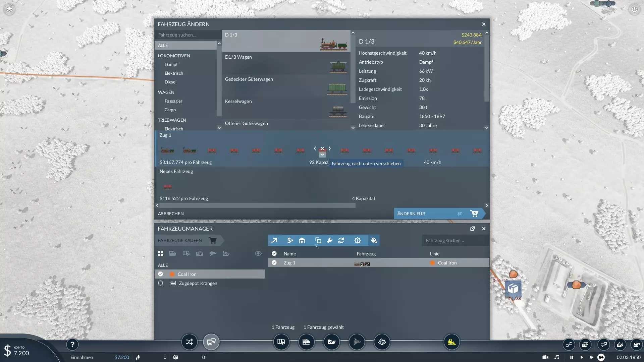This screenshot has width=644, height=362.
Task: Click the duplicate vehicle copy icon
Action: pyautogui.click(x=318, y=240)
